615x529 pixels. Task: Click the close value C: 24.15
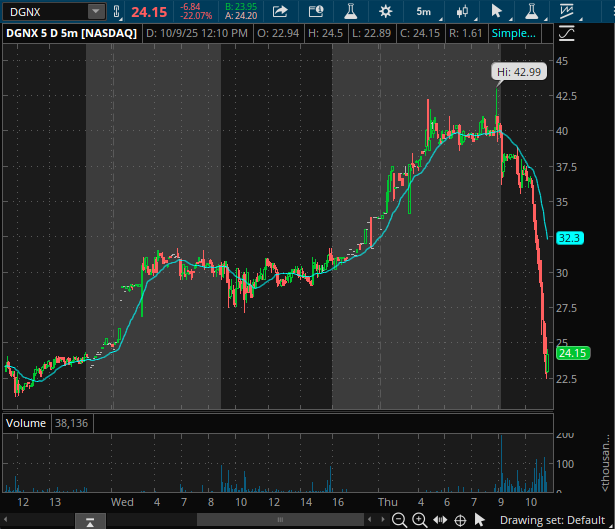(x=420, y=33)
